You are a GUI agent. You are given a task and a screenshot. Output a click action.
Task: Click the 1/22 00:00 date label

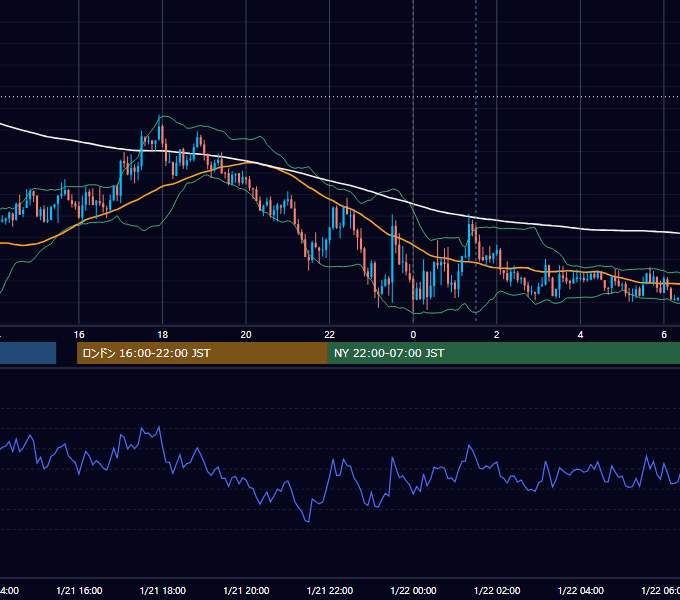pyautogui.click(x=413, y=590)
